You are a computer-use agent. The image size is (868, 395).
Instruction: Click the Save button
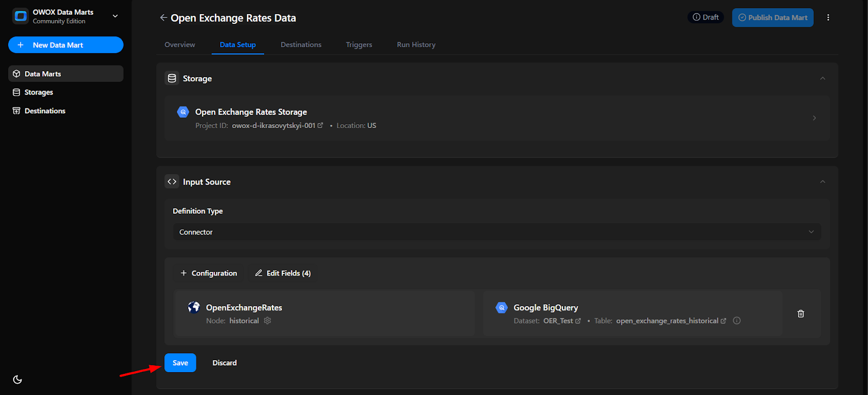point(180,363)
